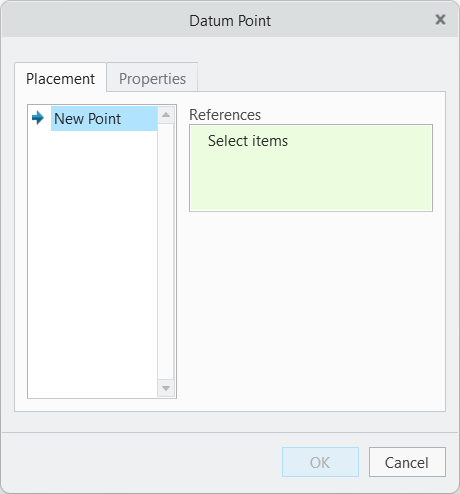Click the point list scroll up arrow
Viewport: 460px width, 494px height.
(166, 115)
